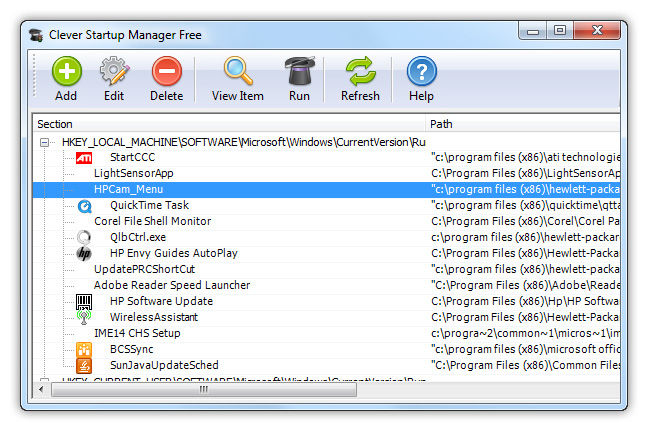This screenshot has width=648, height=431.
Task: Select the UpdatePRCShortCut entry
Action: point(144,269)
